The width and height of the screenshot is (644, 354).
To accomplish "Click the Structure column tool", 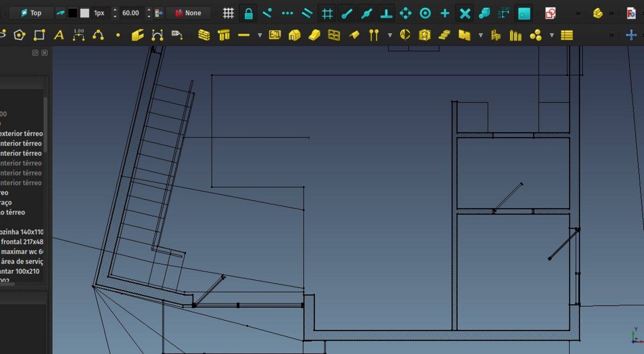I will (224, 35).
